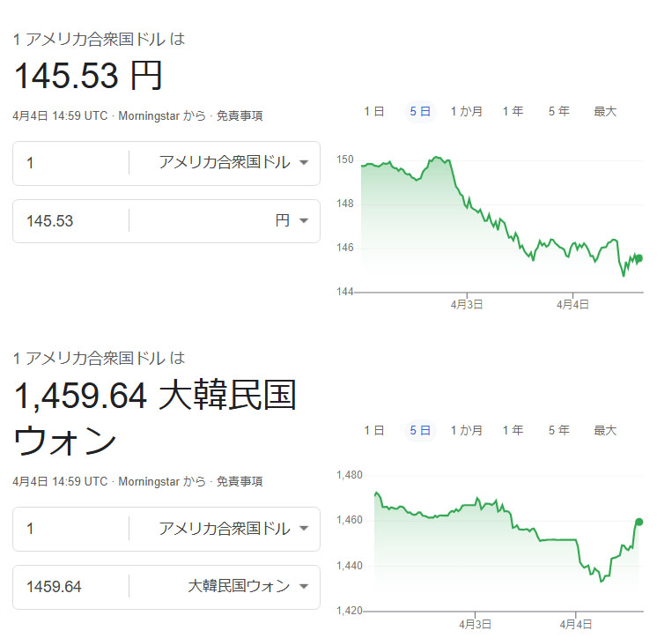672x638 pixels.
Task: Select the 1か月 range on the yen chart
Action: (x=466, y=112)
